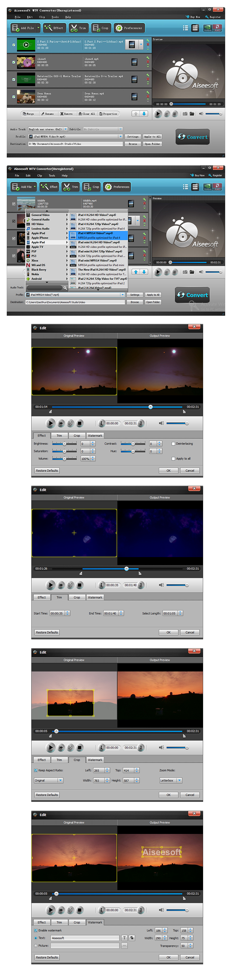
Task: Click search magnifier in the profile popup
Action: click(x=65, y=288)
